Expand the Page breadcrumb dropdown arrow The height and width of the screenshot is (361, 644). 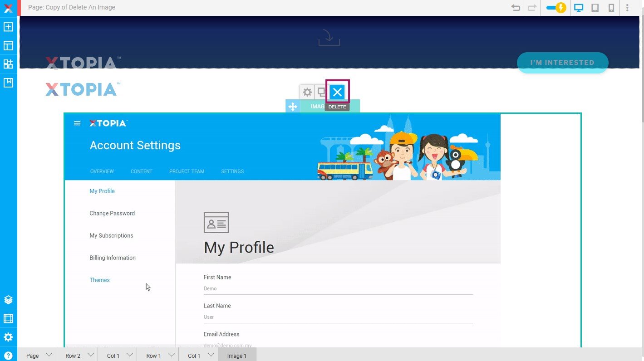(49, 355)
